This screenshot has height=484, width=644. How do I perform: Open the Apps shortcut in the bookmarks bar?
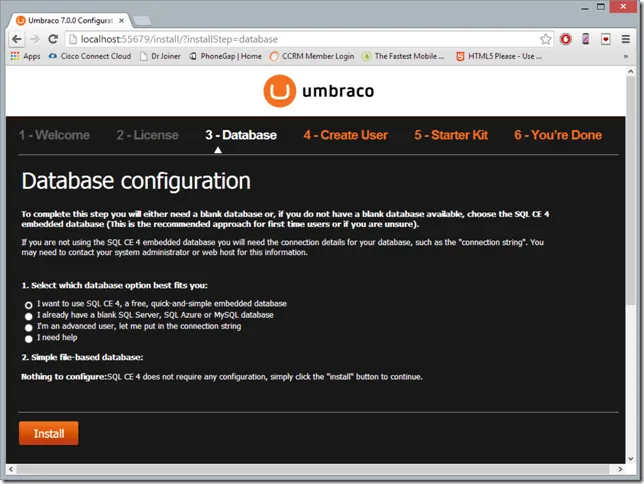click(x=25, y=56)
